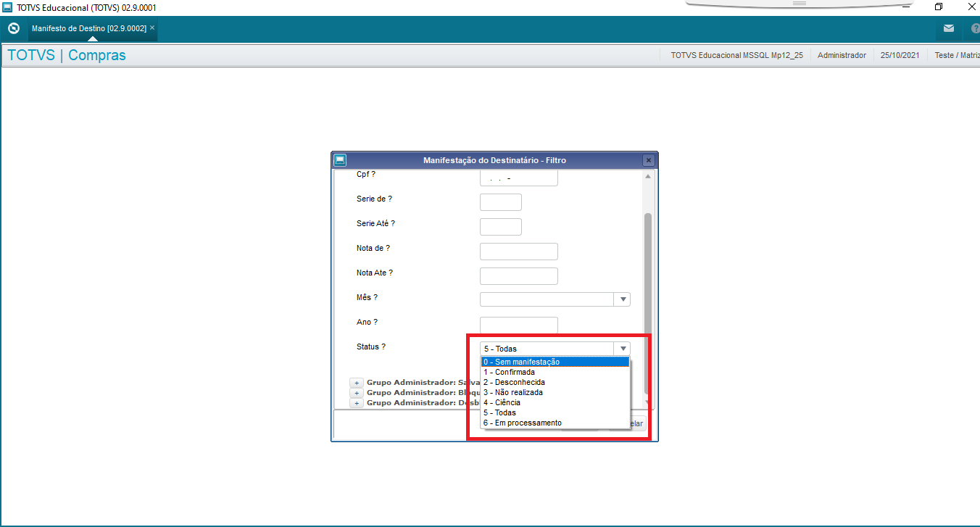Click the Nota Ate input field
980x527 pixels.
point(519,276)
